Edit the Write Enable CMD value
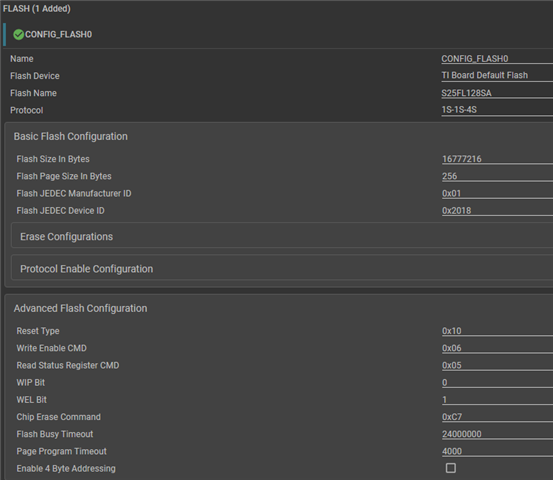 (497, 348)
